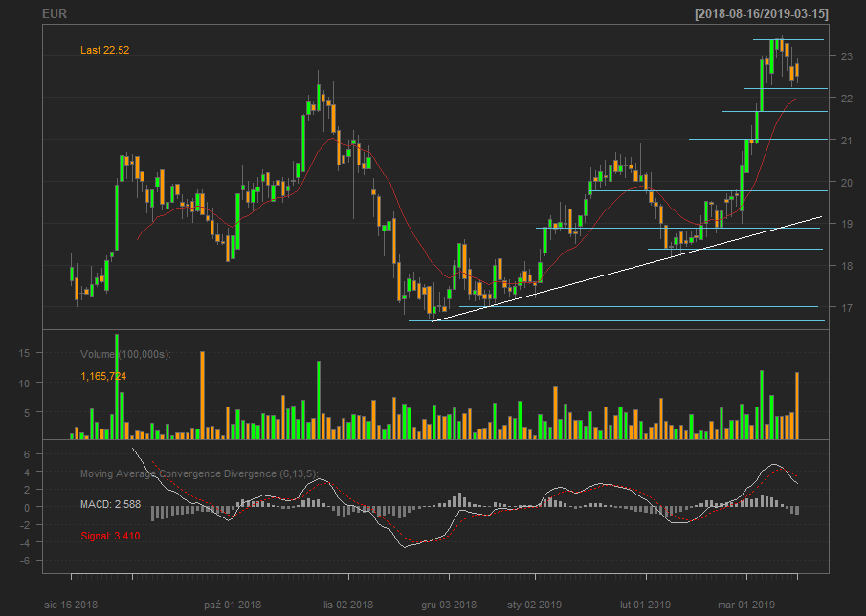866x616 pixels.
Task: Click the Volume (100,000s) label
Action: coord(126,354)
